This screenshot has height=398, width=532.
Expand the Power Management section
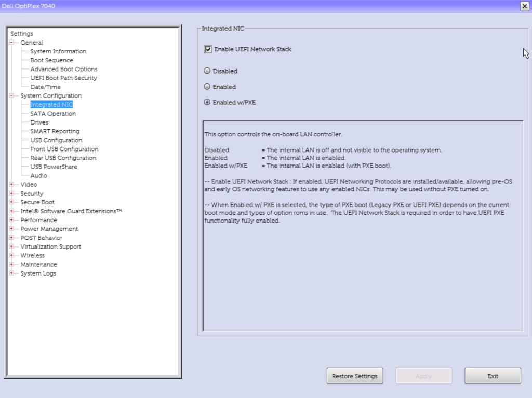tap(11, 229)
